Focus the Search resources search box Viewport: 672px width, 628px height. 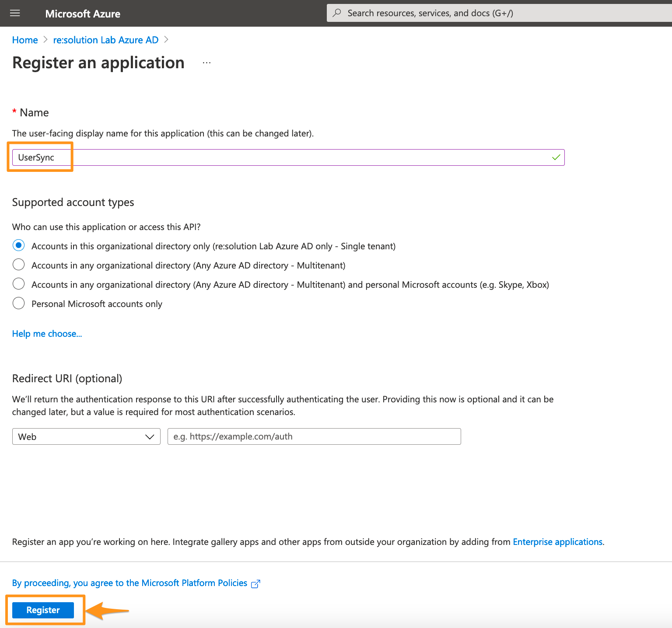[x=499, y=13]
